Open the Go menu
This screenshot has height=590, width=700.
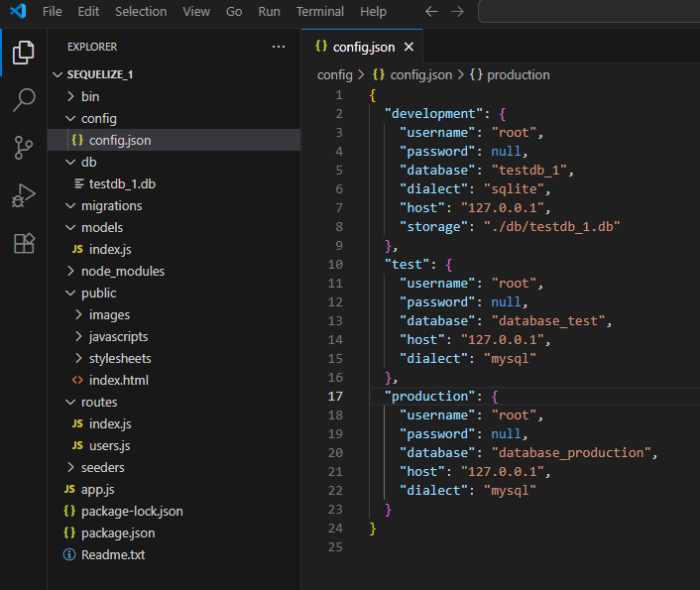tap(234, 11)
